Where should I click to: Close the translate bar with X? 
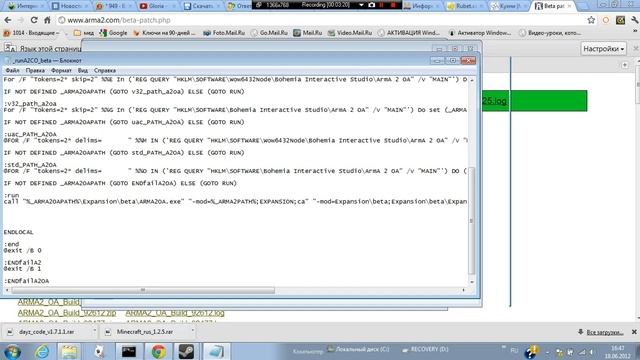[636, 49]
